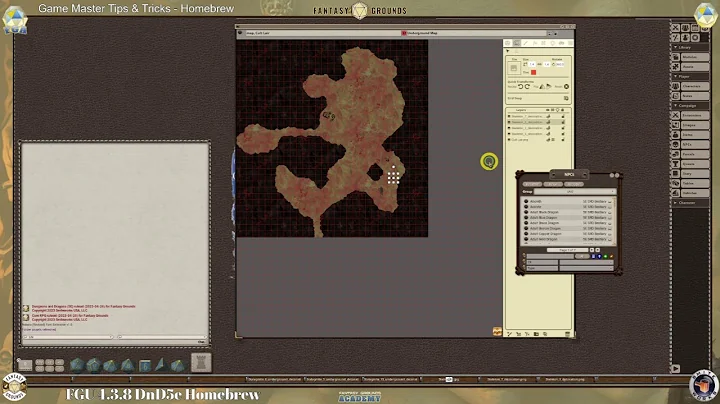The width and height of the screenshot is (720, 404).
Task: Toggle lock on the top layer row
Action: pyautogui.click(x=563, y=116)
